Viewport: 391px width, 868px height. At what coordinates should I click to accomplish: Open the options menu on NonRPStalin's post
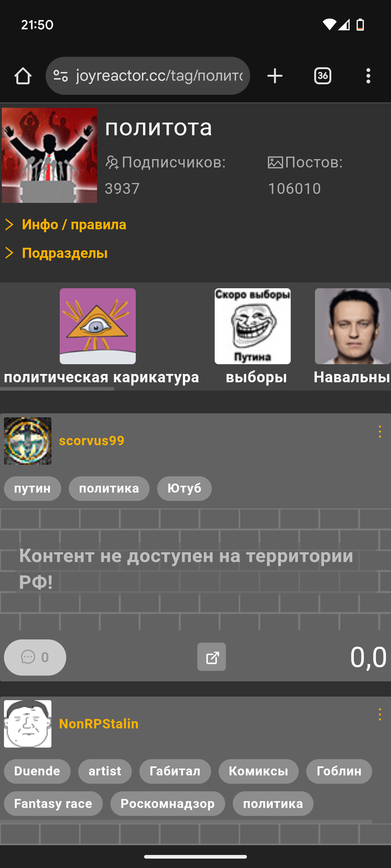380,714
